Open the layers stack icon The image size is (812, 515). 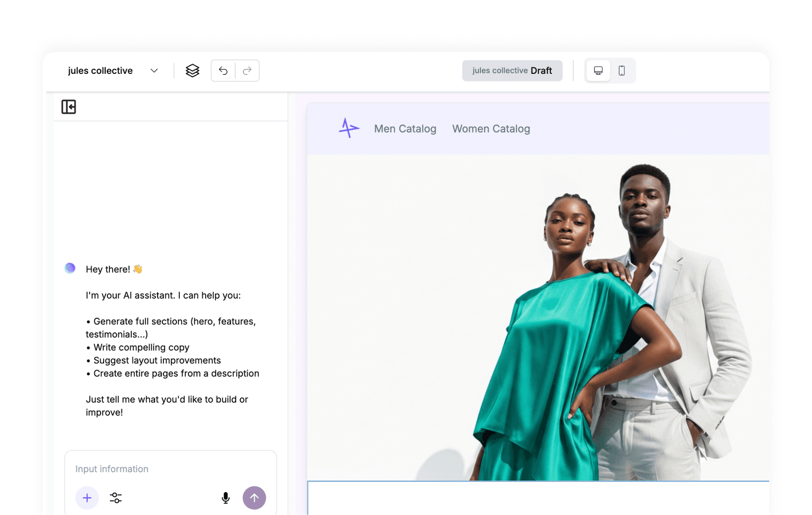point(193,71)
